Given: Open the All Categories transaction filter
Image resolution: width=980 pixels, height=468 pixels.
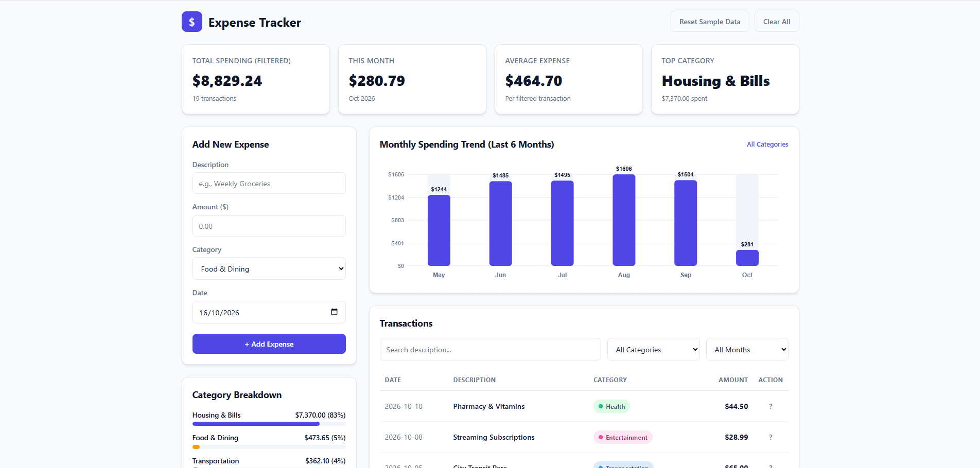Looking at the screenshot, I should coord(654,349).
